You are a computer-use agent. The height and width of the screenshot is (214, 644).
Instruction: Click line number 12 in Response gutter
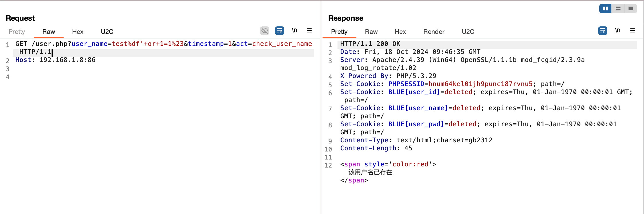pyautogui.click(x=328, y=165)
